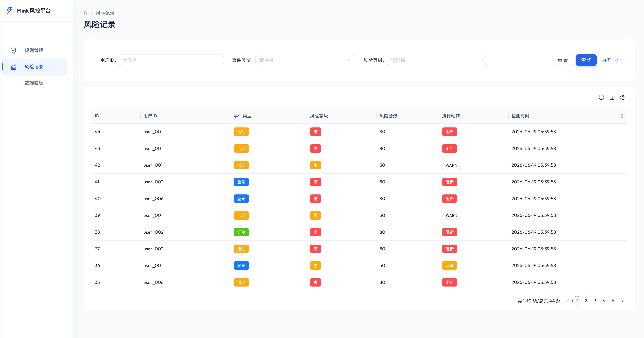This screenshot has width=644, height=338.
Task: Go to page 3
Action: (x=595, y=301)
